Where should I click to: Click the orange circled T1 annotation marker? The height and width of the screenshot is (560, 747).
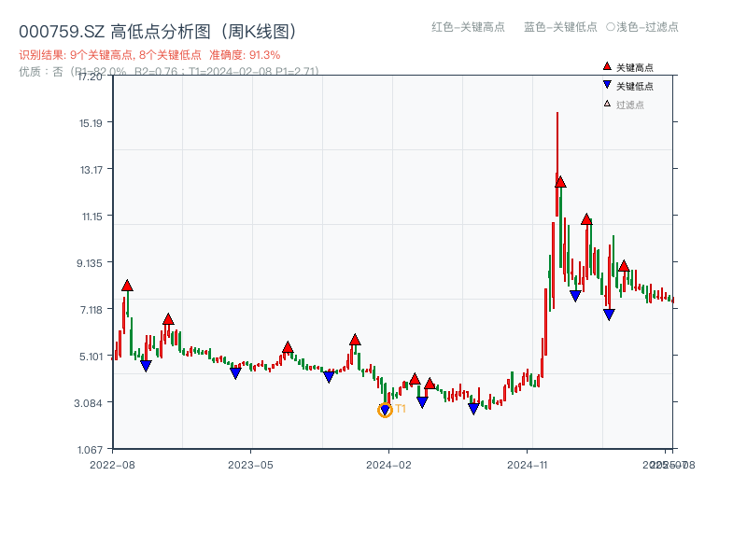[x=385, y=409]
